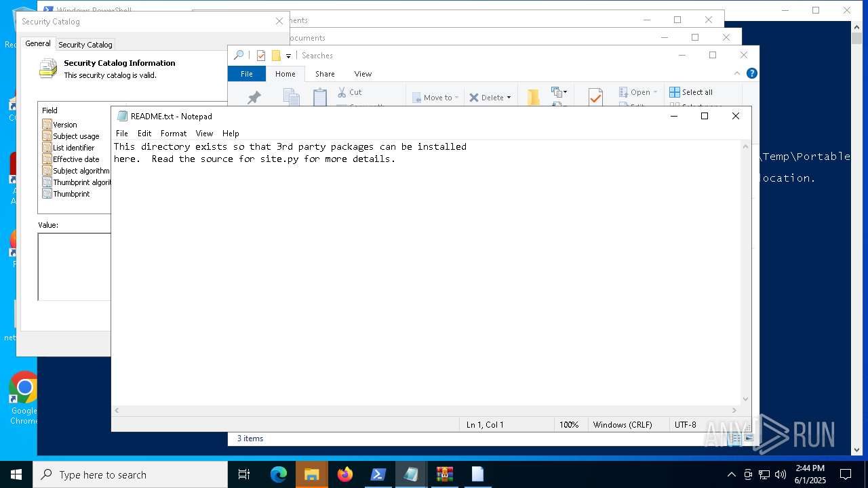868x488 pixels.
Task: Open the Delete dropdown in Explorer ribbon
Action: [490, 98]
